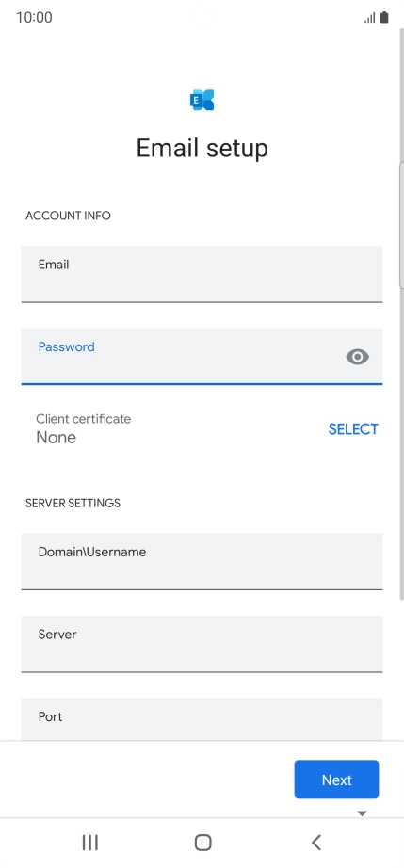Screen dimensions: 404x868
Task: Show password using the eye icon
Action: coord(358,357)
